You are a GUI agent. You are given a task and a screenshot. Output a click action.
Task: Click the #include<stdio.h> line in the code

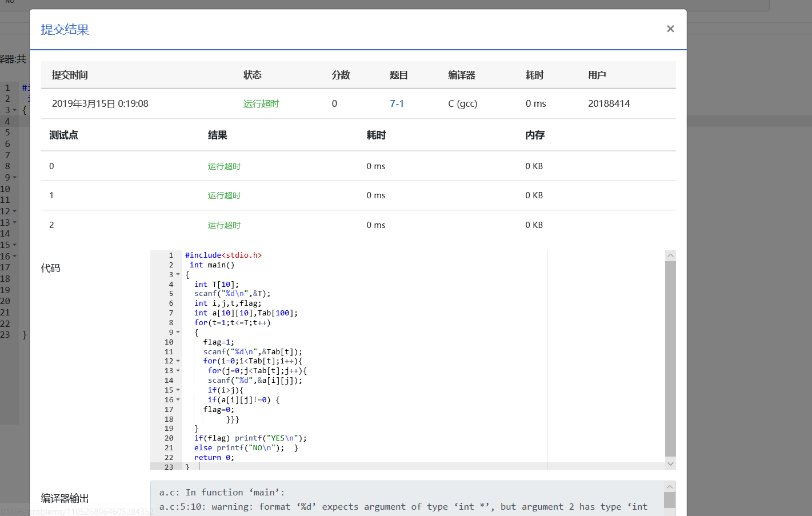coord(223,255)
